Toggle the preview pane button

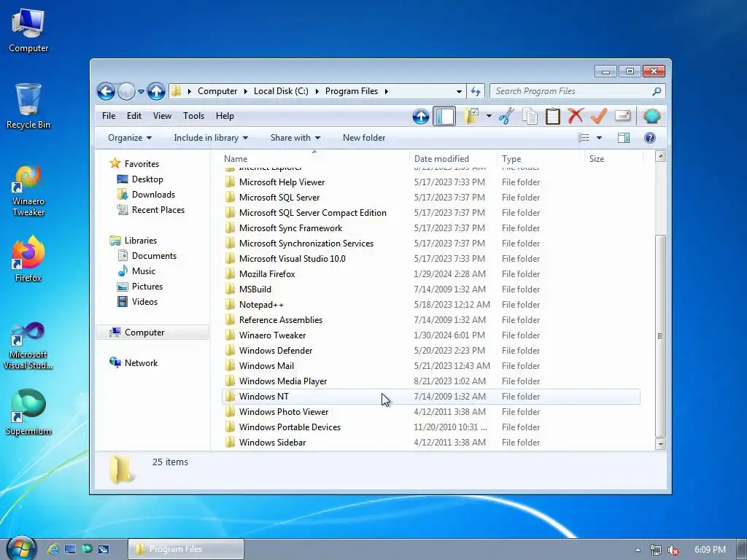point(623,138)
